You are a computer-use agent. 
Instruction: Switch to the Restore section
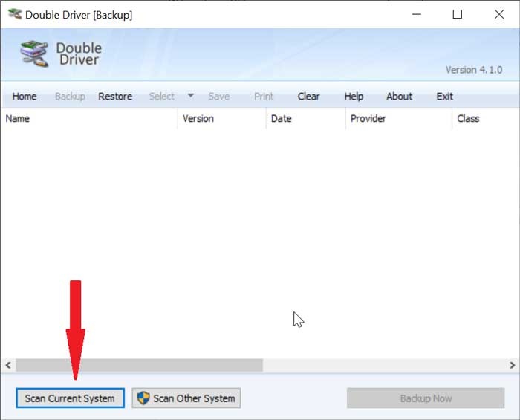click(x=115, y=96)
